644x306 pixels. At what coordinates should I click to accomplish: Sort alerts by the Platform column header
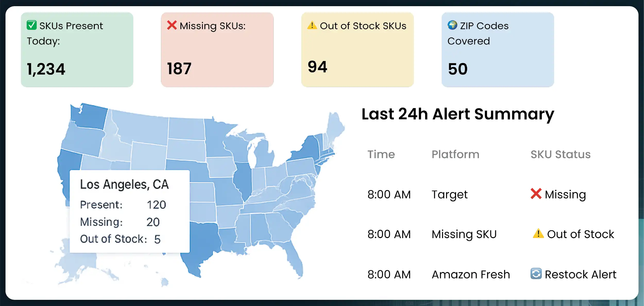[x=455, y=155]
